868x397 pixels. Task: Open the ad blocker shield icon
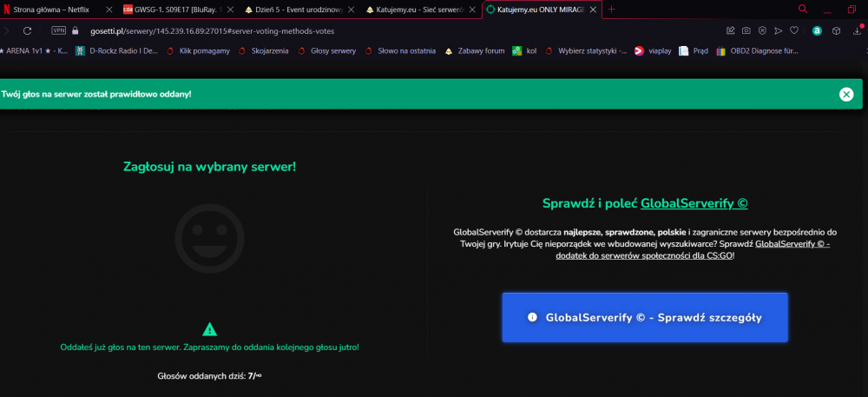(x=762, y=31)
